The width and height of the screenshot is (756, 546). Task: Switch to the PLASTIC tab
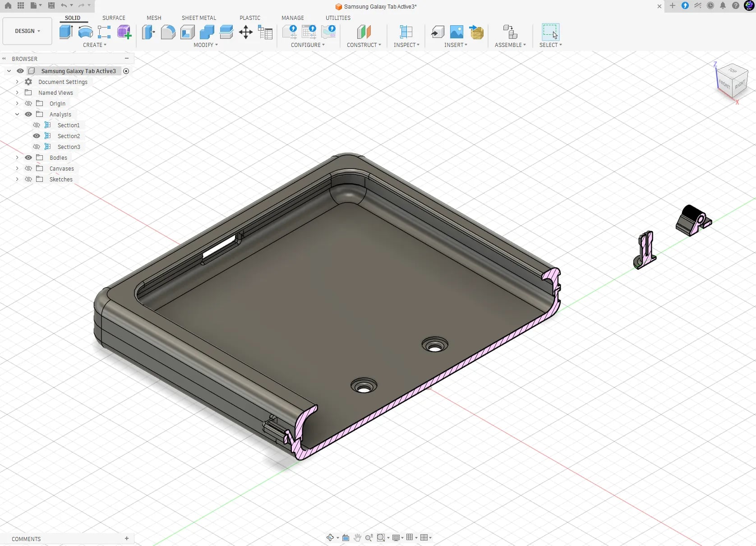pyautogui.click(x=250, y=18)
